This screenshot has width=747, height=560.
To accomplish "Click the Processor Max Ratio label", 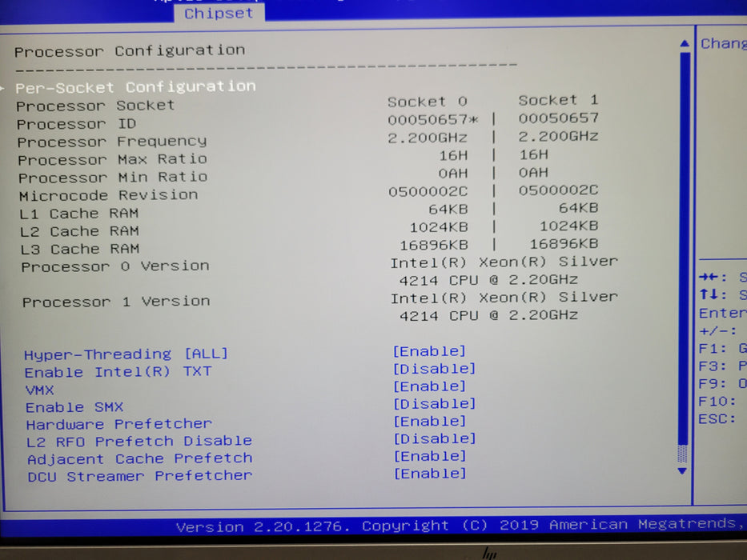I will pyautogui.click(x=112, y=159).
